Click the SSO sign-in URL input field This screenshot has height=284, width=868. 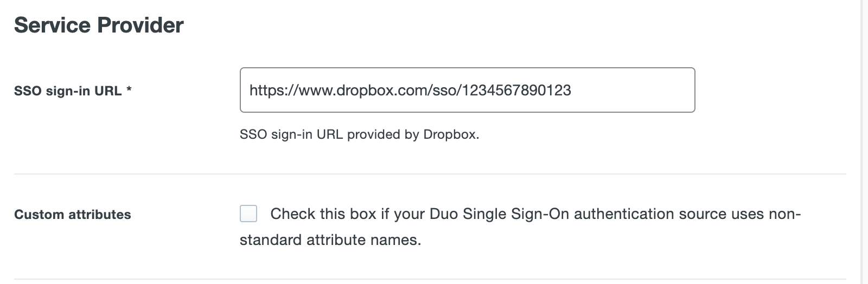pos(467,90)
